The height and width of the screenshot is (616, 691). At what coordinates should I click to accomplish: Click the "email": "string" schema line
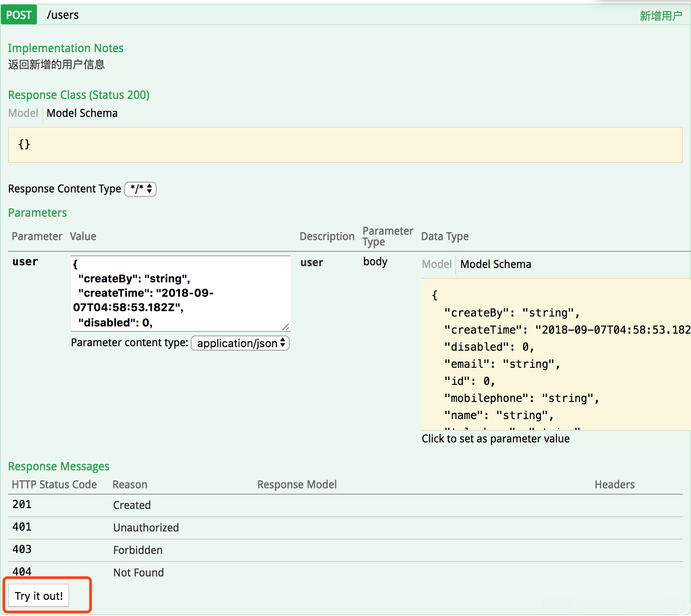tap(502, 364)
